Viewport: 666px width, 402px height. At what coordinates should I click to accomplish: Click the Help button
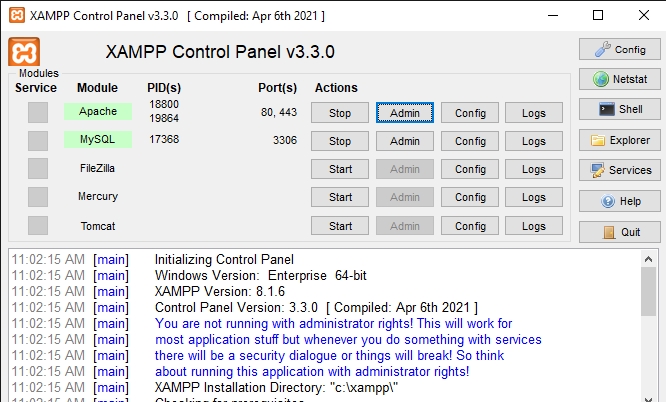click(620, 201)
